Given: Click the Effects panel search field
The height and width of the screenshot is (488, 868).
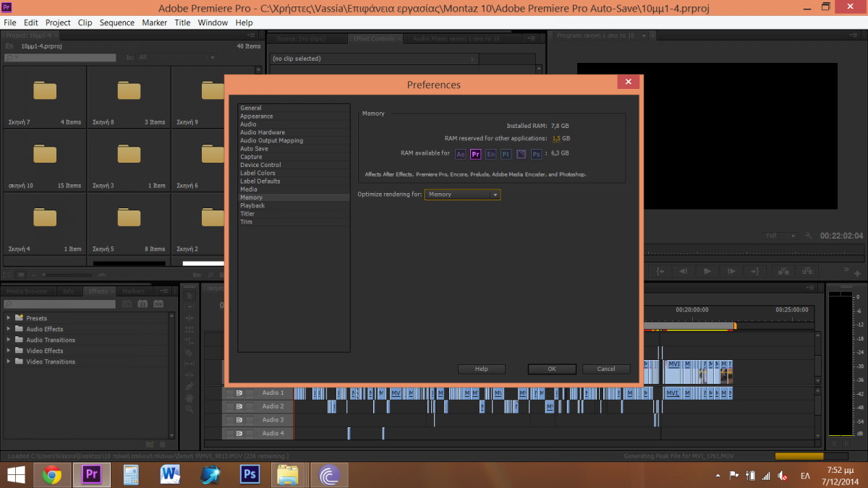Looking at the screenshot, I should tap(61, 304).
